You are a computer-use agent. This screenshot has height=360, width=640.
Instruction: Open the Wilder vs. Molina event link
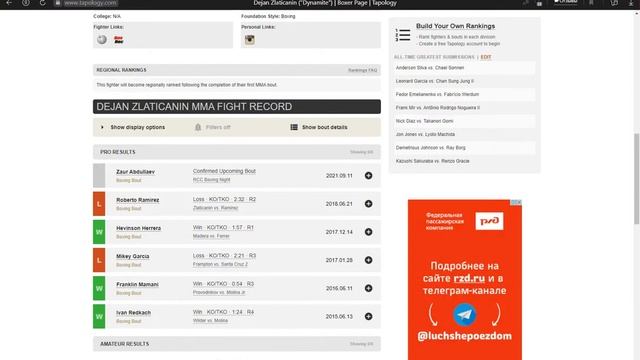[210, 320]
